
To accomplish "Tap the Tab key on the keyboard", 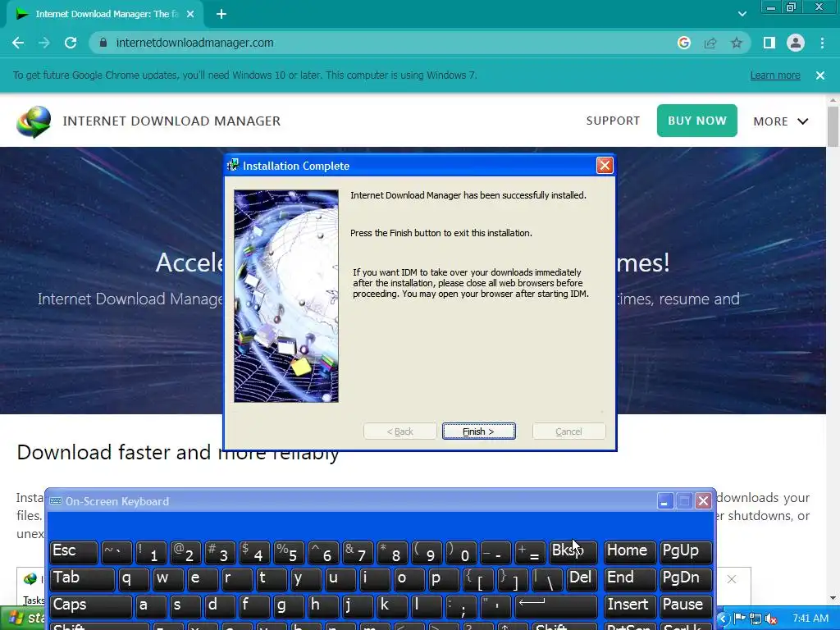I will click(x=82, y=579).
